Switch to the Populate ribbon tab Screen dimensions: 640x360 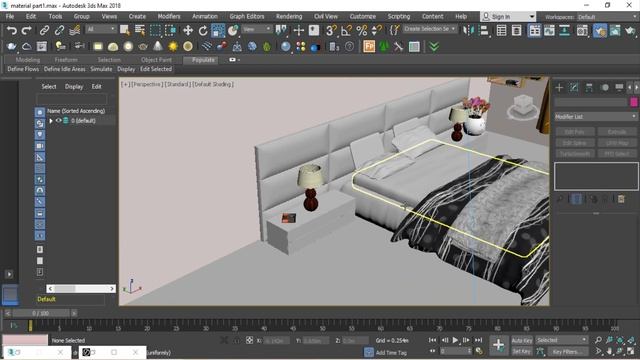click(203, 60)
